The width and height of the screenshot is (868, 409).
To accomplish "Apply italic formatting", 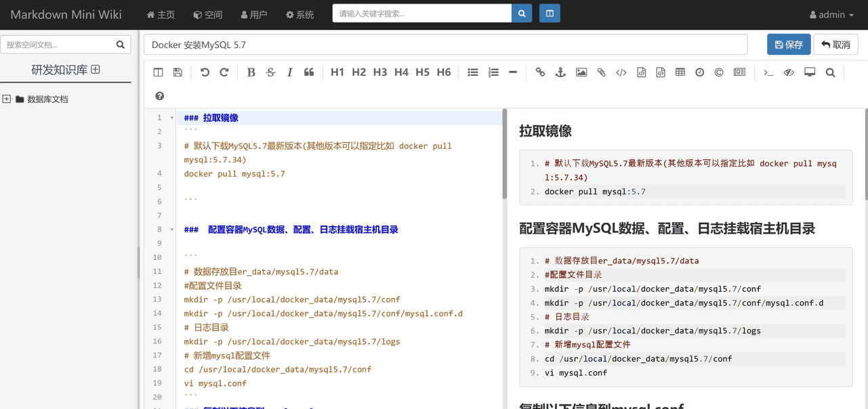I will click(x=289, y=72).
